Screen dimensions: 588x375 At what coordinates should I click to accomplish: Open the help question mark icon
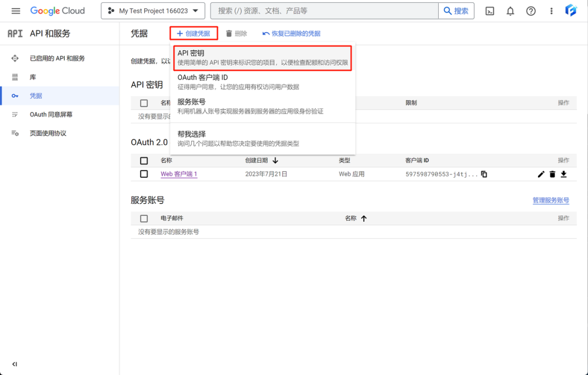click(531, 11)
